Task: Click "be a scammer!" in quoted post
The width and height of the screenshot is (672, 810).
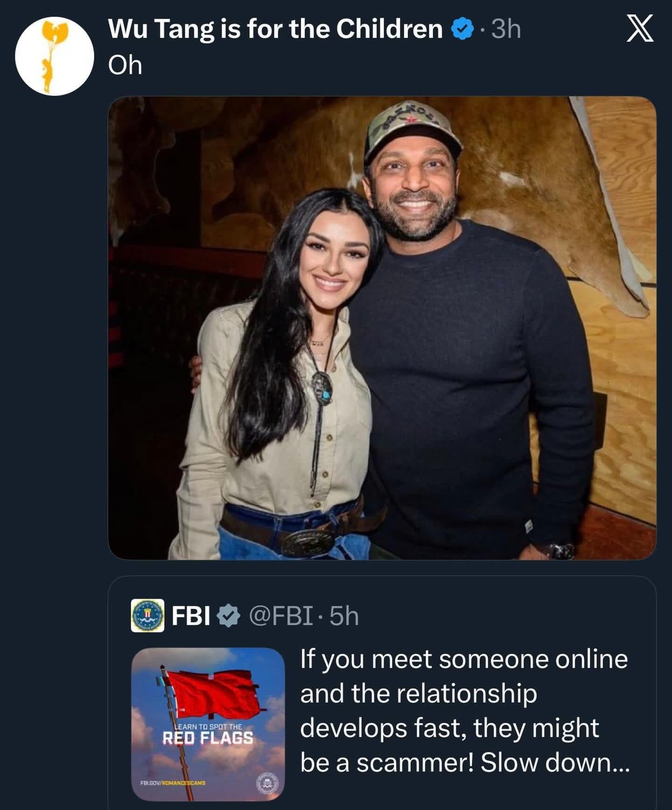Action: [x=387, y=762]
